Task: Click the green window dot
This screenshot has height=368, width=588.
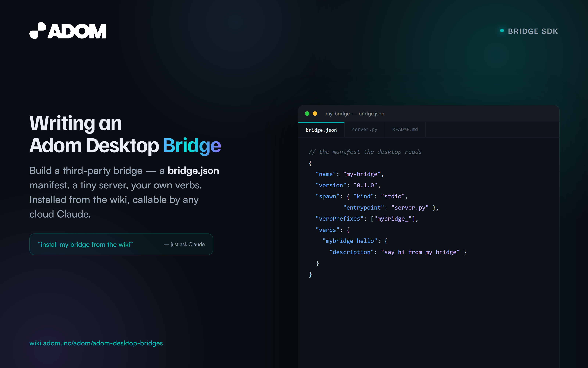Action: point(307,114)
